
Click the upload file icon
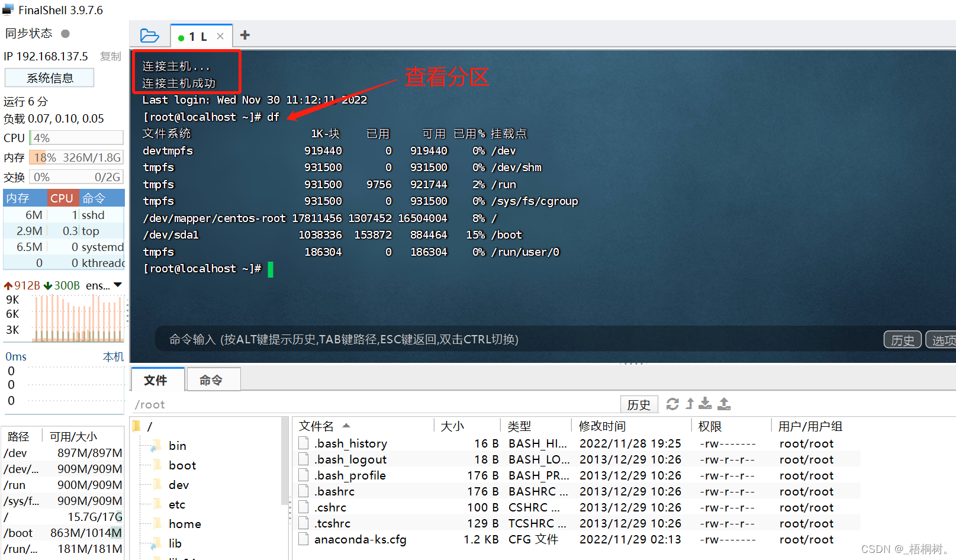(x=723, y=403)
